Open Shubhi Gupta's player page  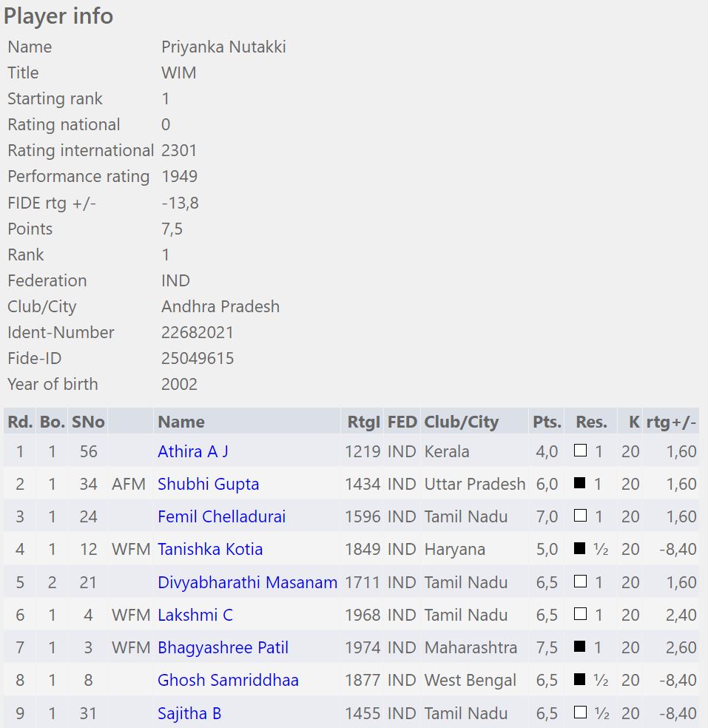click(208, 484)
